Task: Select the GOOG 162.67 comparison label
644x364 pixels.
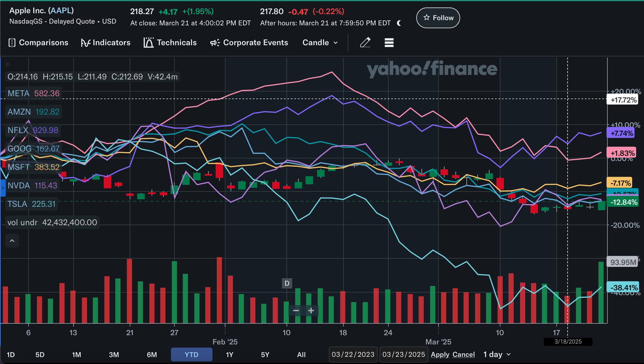Action: click(x=34, y=148)
